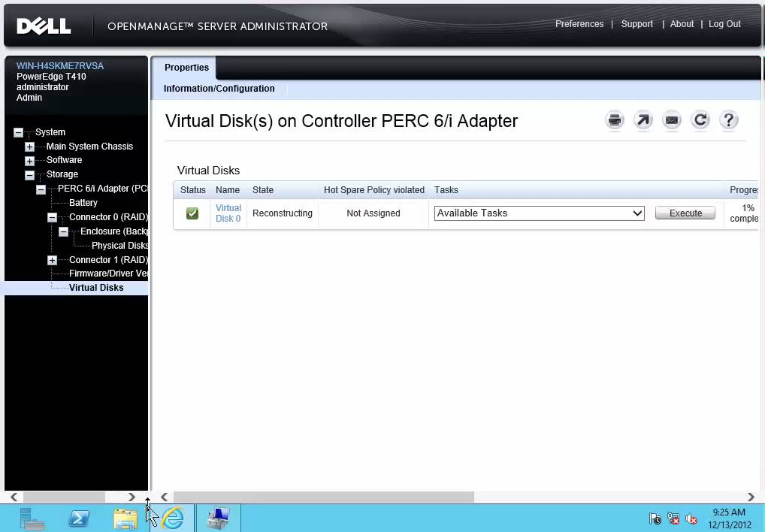Click the Tasks column header
The image size is (765, 532).
446,190
